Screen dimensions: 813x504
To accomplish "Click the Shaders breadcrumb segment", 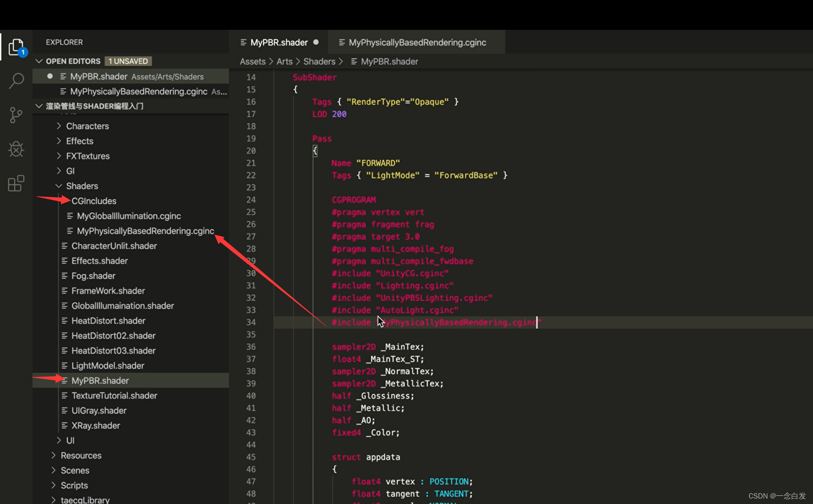I will (x=319, y=61).
